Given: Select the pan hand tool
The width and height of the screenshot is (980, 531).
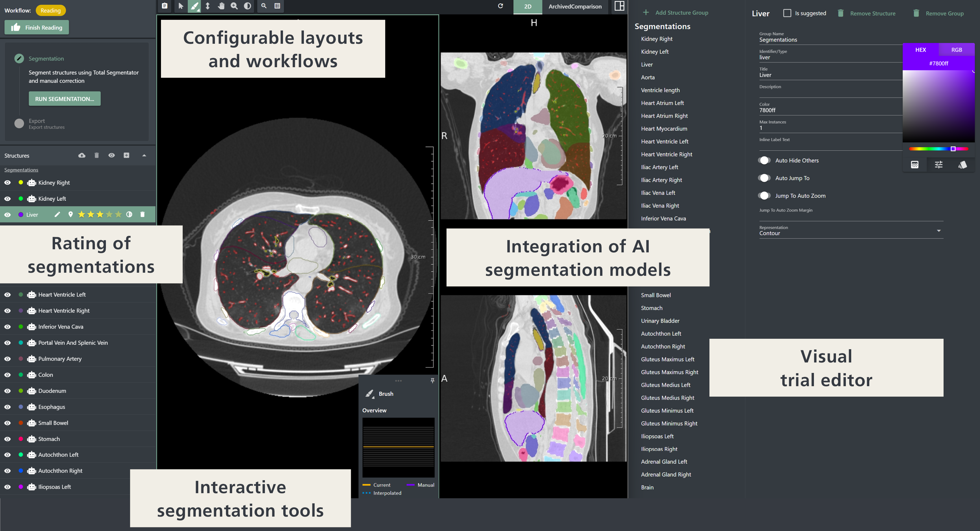Looking at the screenshot, I should (221, 6).
